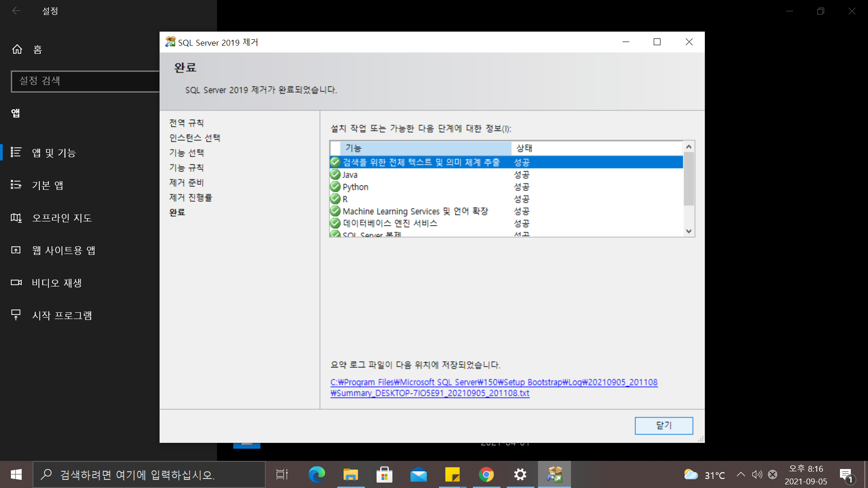
Task: Click the 시작 프로그램 startup icon
Action: [x=16, y=315]
